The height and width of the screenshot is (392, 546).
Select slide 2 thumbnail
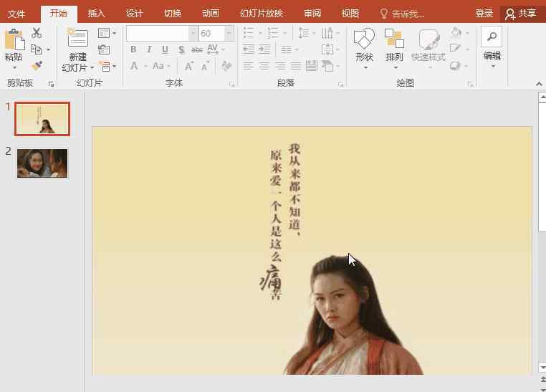pos(42,163)
